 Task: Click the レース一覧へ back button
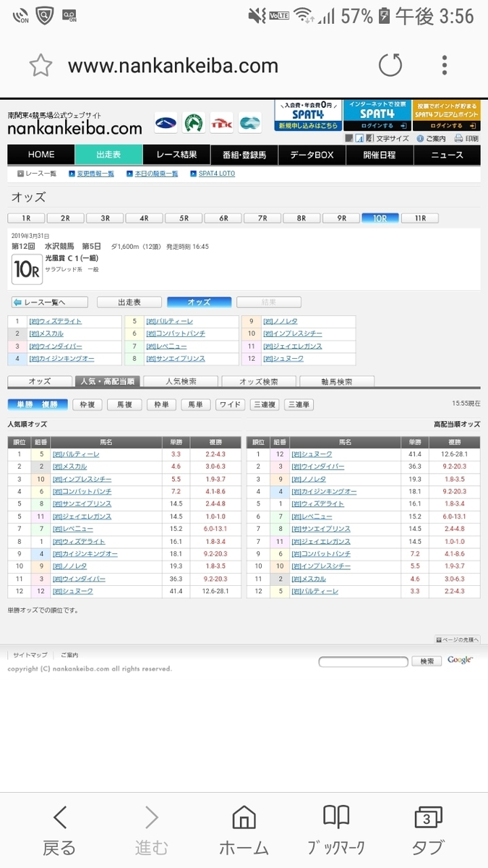(49, 302)
